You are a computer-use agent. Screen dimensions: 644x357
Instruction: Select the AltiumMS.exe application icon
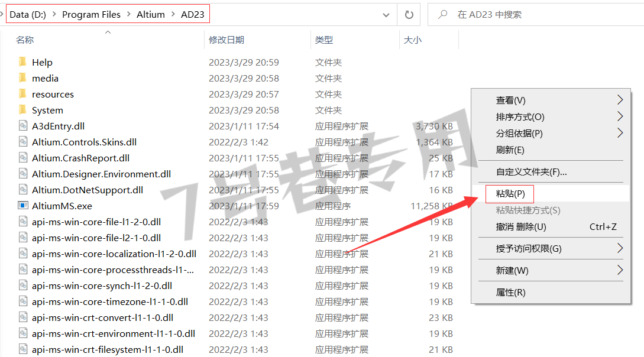(x=23, y=206)
